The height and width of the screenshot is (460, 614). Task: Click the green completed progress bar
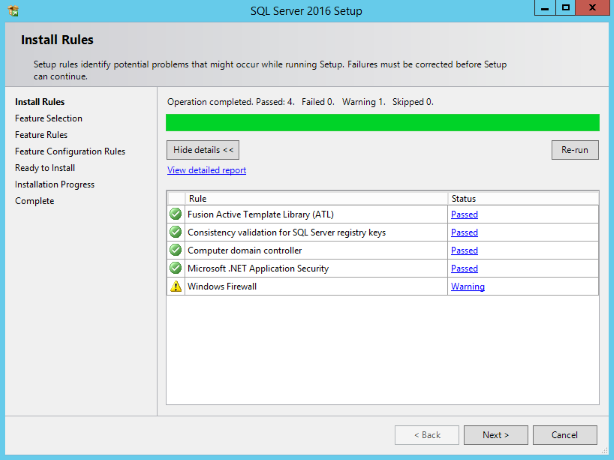coord(383,123)
